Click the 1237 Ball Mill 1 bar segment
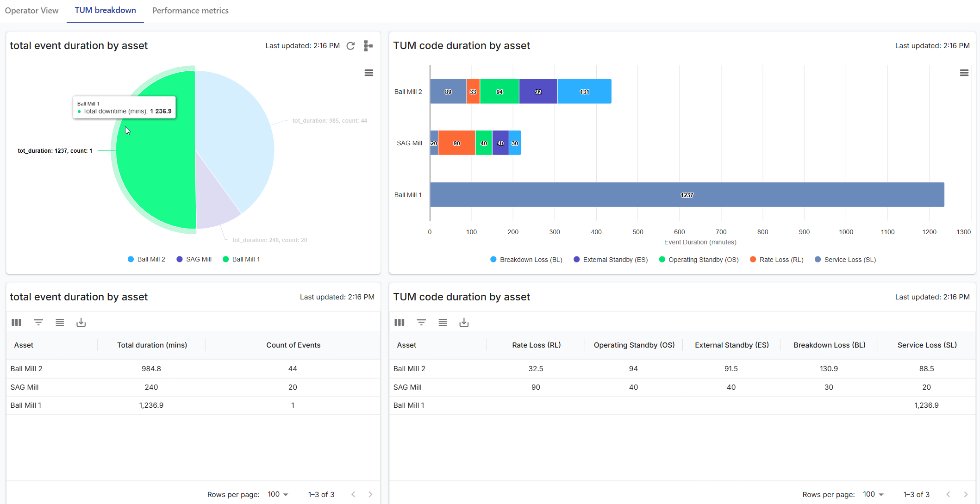 click(687, 195)
